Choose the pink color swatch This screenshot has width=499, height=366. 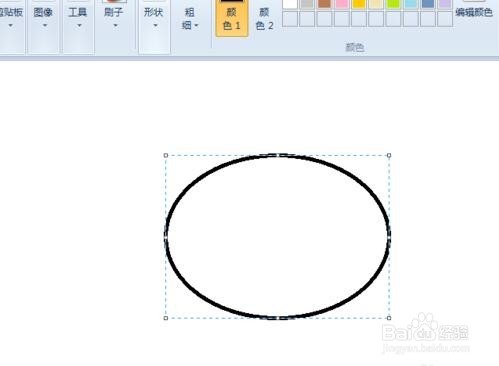(x=342, y=3)
